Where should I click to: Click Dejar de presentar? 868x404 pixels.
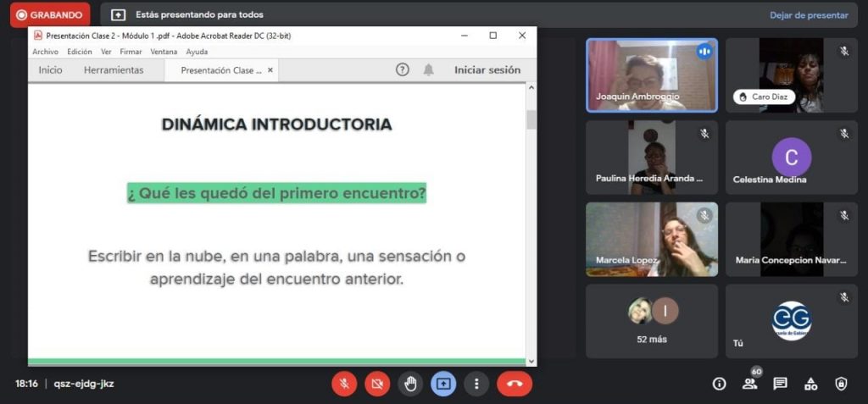808,14
